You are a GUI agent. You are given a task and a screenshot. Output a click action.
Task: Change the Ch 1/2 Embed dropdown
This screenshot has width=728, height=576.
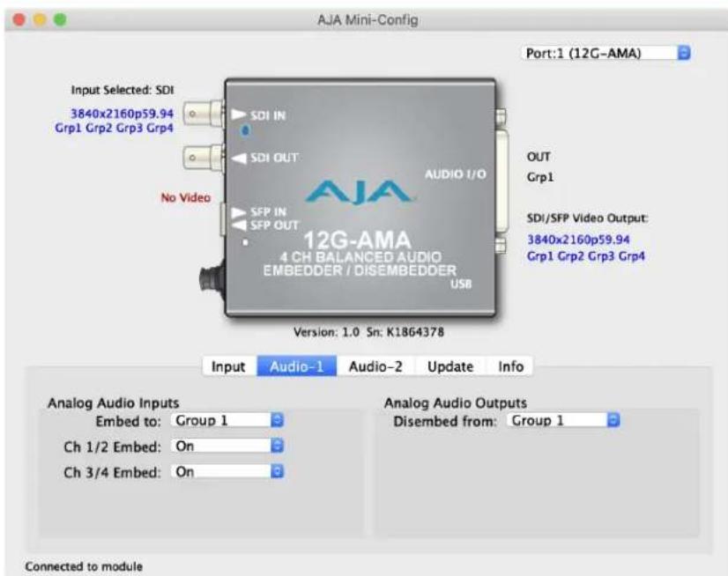[x=227, y=446]
